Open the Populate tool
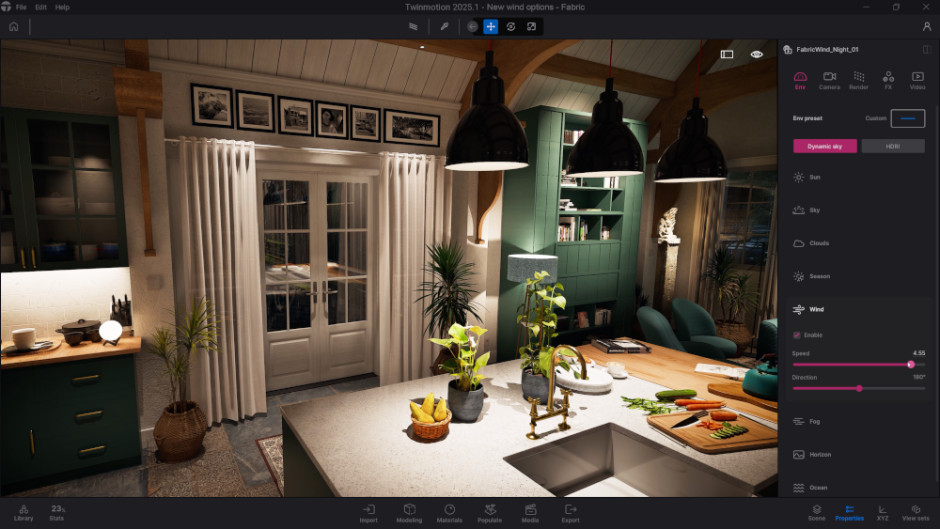This screenshot has height=529, width=940. click(490, 512)
